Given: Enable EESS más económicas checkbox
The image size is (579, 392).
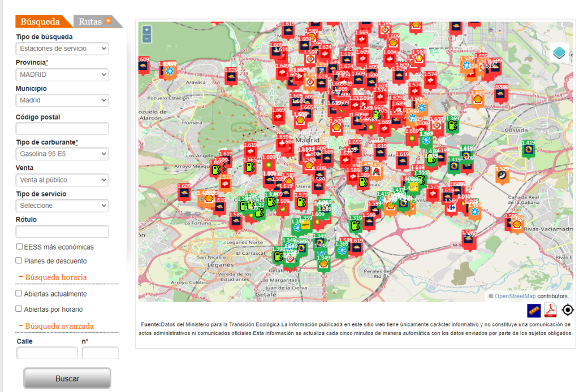Looking at the screenshot, I should 19,246.
